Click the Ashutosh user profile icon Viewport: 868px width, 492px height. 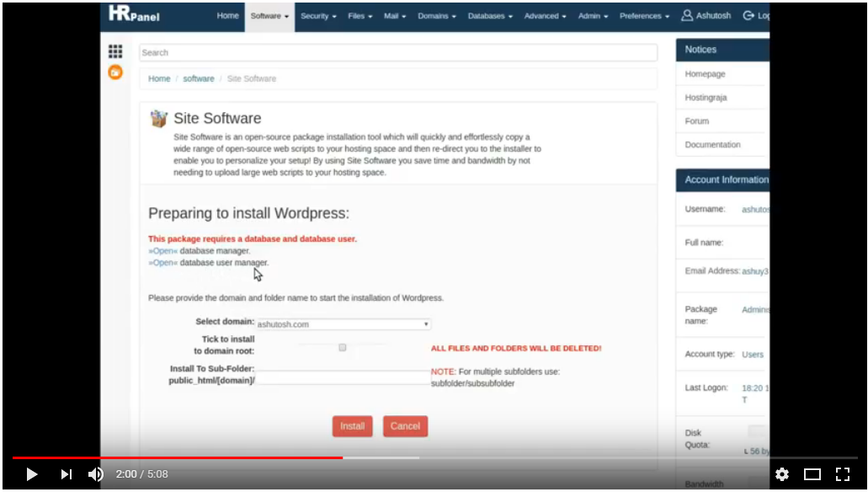click(686, 15)
